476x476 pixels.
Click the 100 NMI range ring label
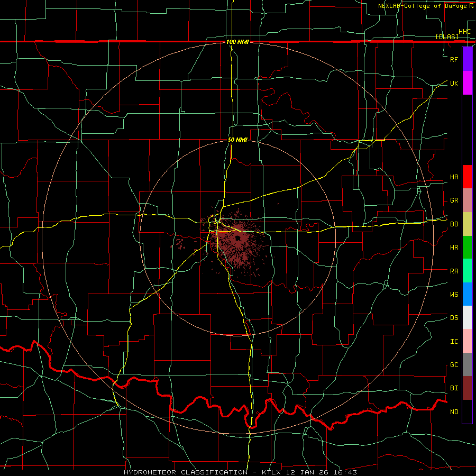tap(237, 42)
